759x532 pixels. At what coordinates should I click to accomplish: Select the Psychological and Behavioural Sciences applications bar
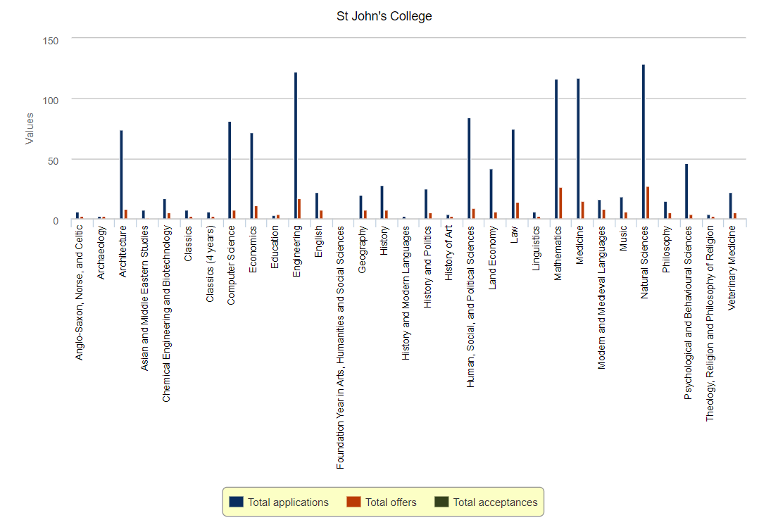686,191
